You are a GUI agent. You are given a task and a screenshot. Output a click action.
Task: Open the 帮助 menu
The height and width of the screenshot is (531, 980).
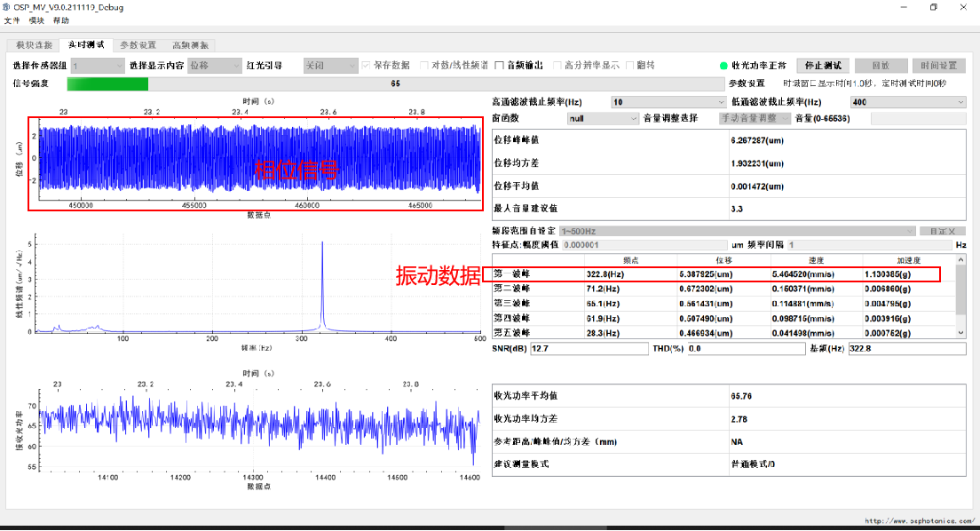point(61,20)
